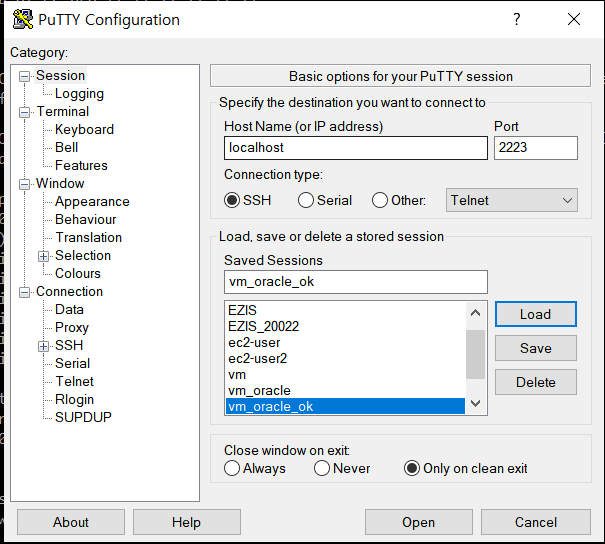Open the Window category
This screenshot has width=605, height=544.
click(60, 184)
